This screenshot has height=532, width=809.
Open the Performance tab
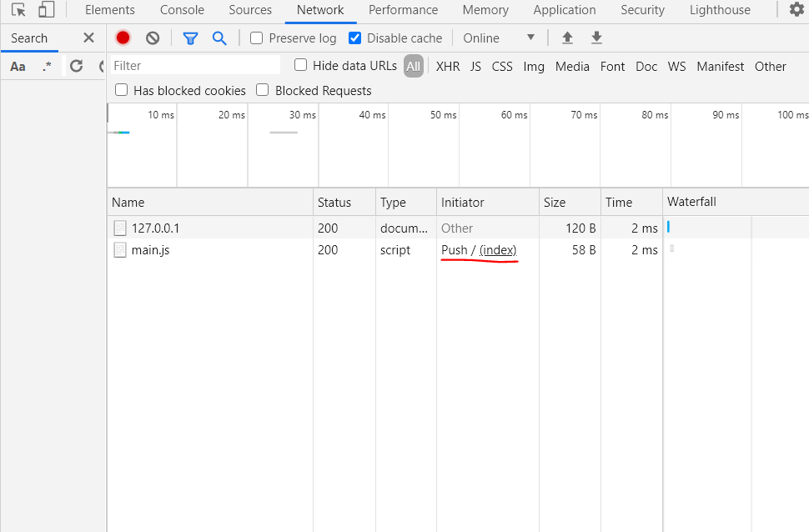pos(403,10)
